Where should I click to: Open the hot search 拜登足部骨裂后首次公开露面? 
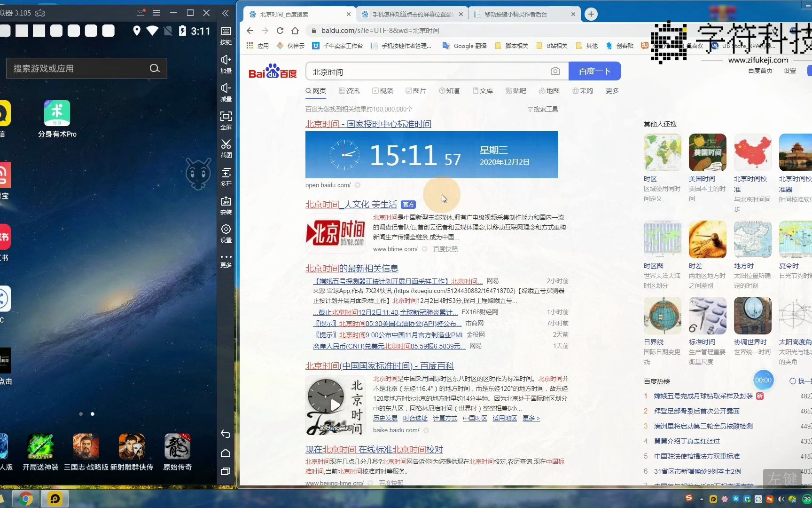point(696,411)
